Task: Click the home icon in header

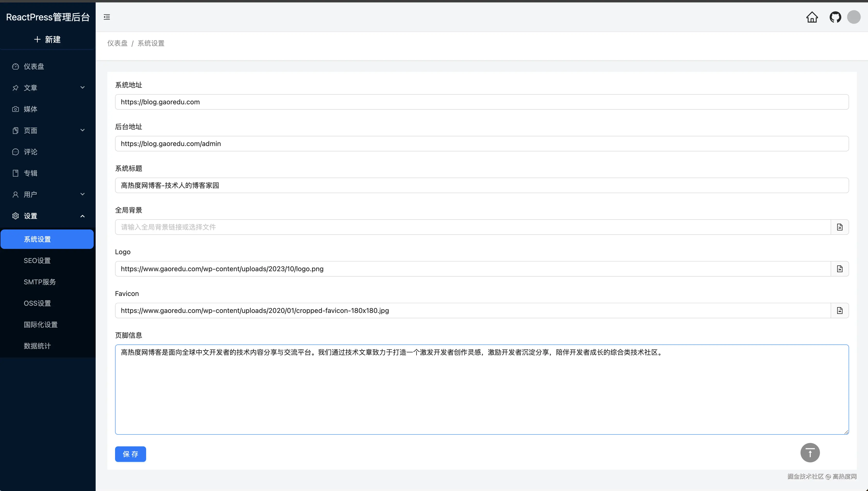Action: (812, 17)
